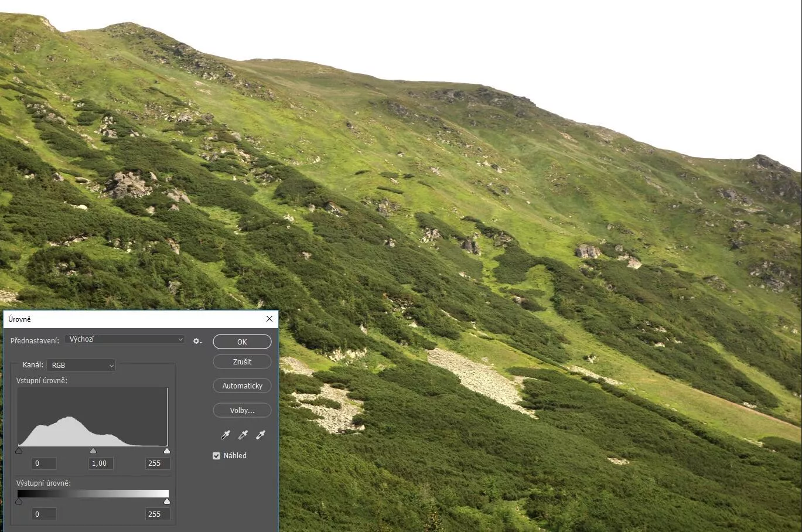
Task: Click the input midtone gamma slider handle
Action: pos(93,451)
